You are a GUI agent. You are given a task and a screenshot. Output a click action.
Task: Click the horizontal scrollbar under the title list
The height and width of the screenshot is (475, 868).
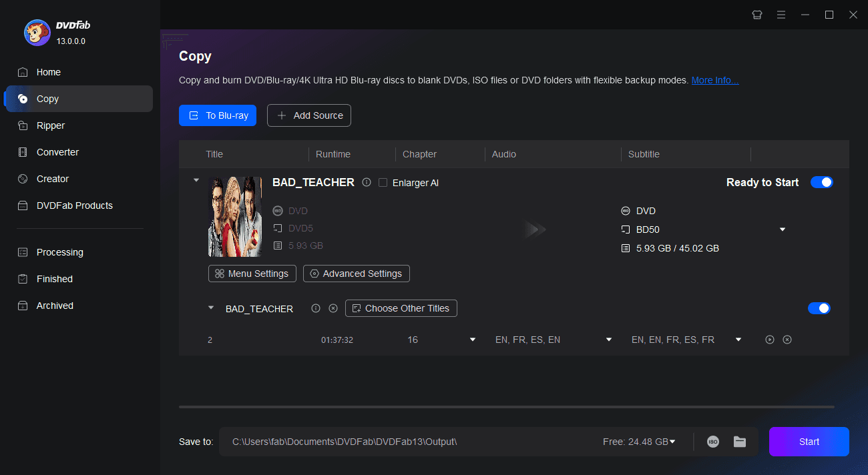tap(507, 406)
